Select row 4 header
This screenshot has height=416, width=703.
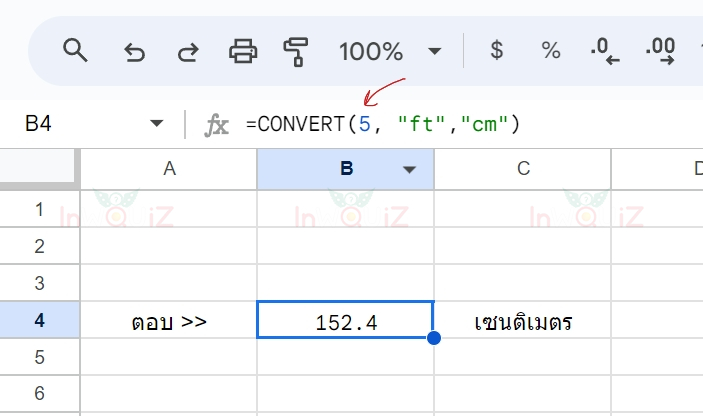39,321
